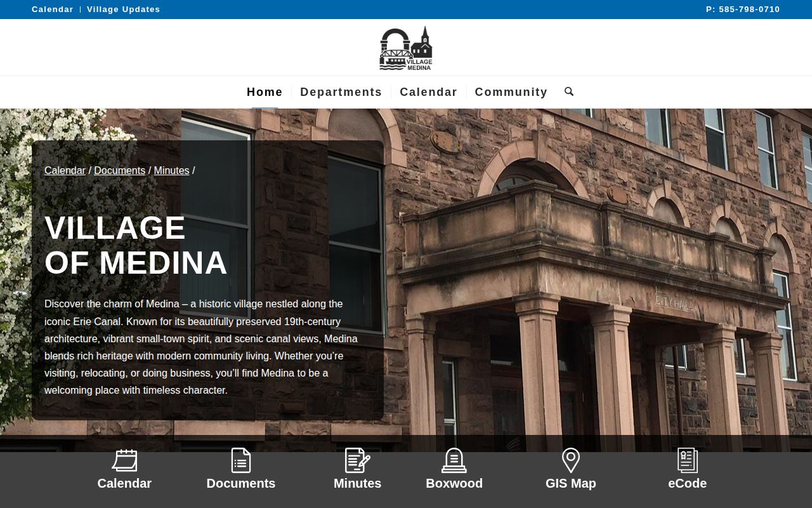Viewport: 812px width, 508px height.
Task: Follow the Documents link in the hero box
Action: [x=120, y=171]
